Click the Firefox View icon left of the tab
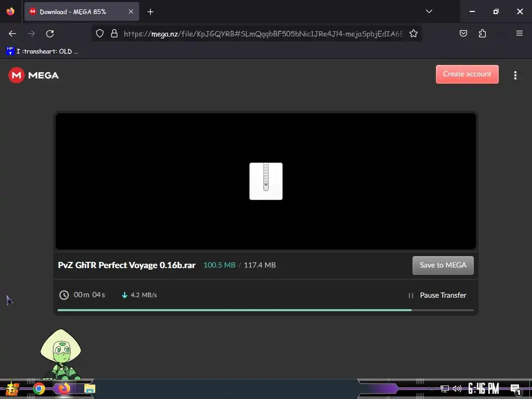The image size is (532, 399). (x=10, y=11)
